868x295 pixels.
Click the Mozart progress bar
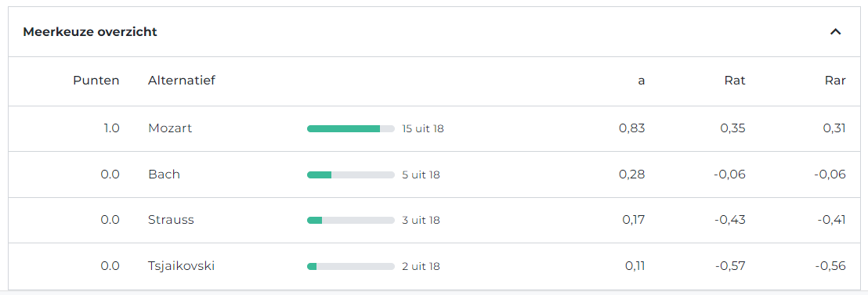[351, 128]
